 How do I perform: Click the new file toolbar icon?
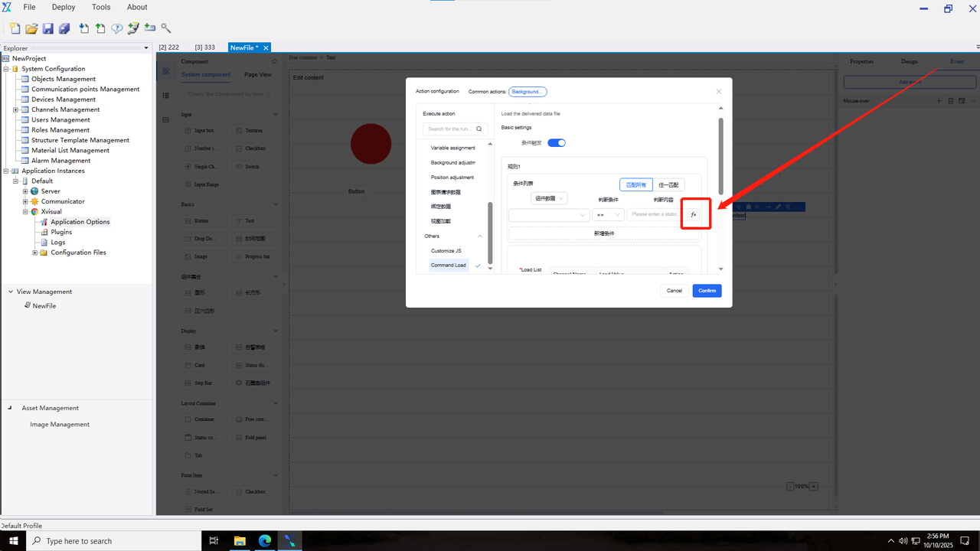point(15,28)
